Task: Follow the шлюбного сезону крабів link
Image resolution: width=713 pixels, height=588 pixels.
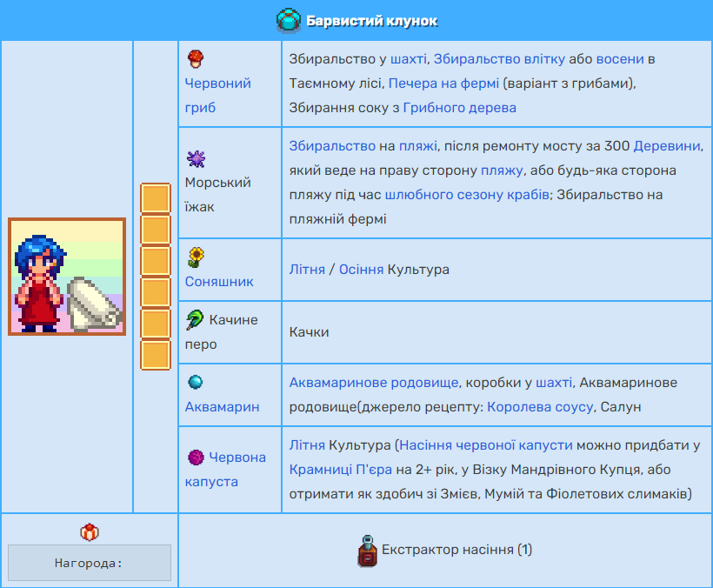Action: coord(467,195)
